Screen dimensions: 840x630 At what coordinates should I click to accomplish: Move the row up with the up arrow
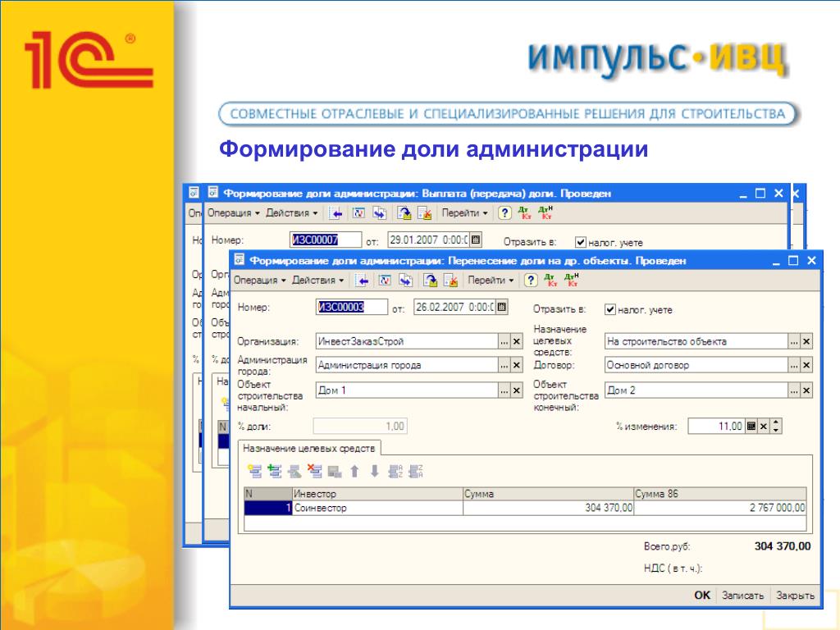(x=354, y=472)
